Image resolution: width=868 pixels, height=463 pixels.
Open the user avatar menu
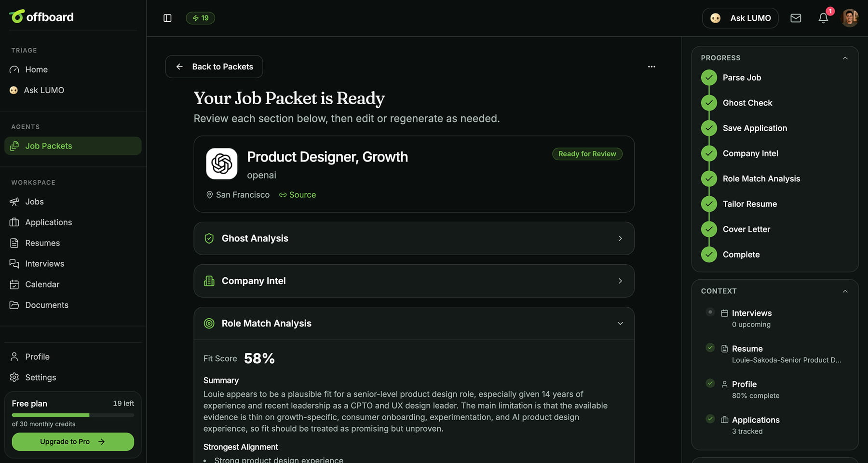[x=850, y=18]
